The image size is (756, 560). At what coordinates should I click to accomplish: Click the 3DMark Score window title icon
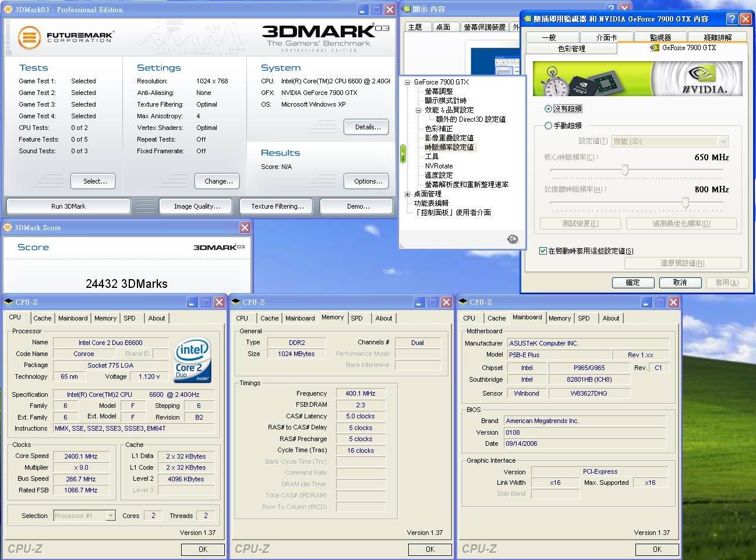[x=8, y=227]
